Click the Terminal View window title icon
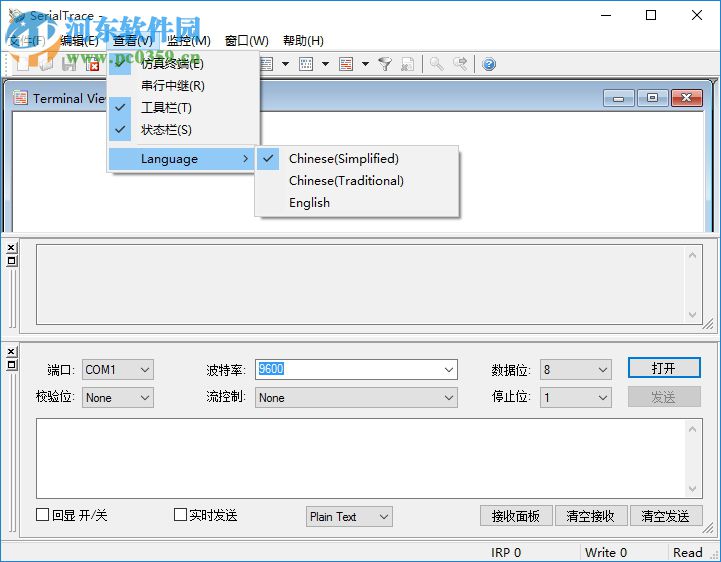Screen dimensions: 721x562 20,98
